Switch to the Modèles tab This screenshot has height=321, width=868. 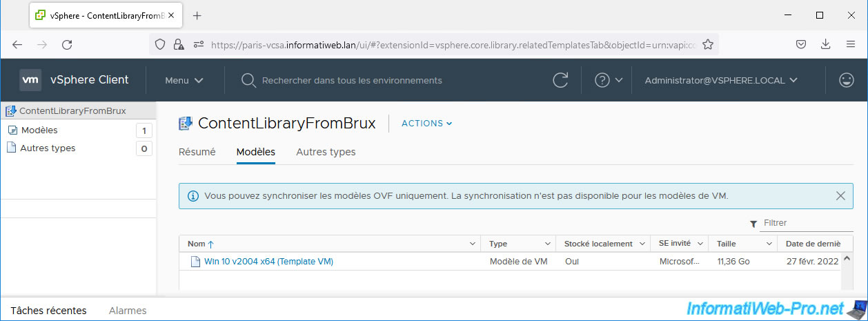point(256,152)
